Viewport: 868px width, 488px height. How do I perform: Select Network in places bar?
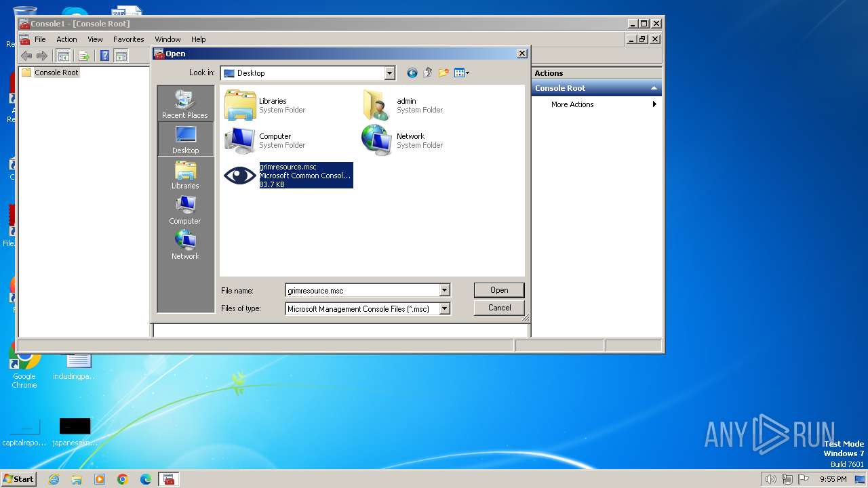point(185,245)
